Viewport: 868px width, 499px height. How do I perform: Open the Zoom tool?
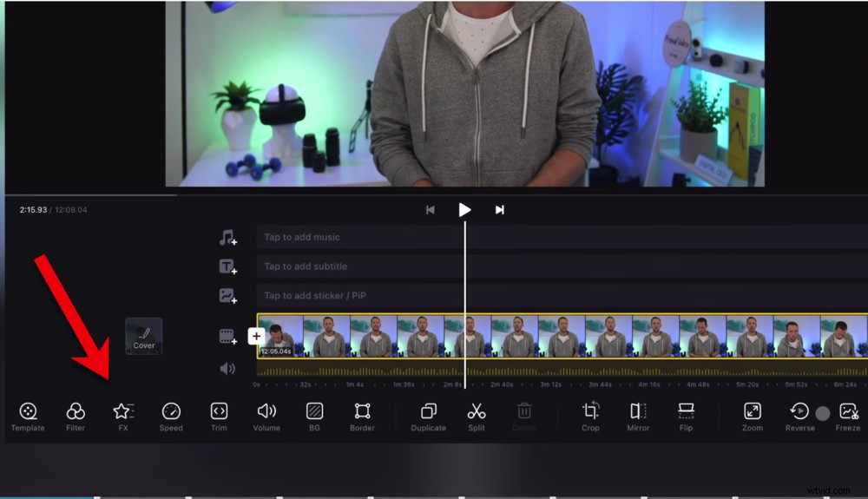click(753, 417)
